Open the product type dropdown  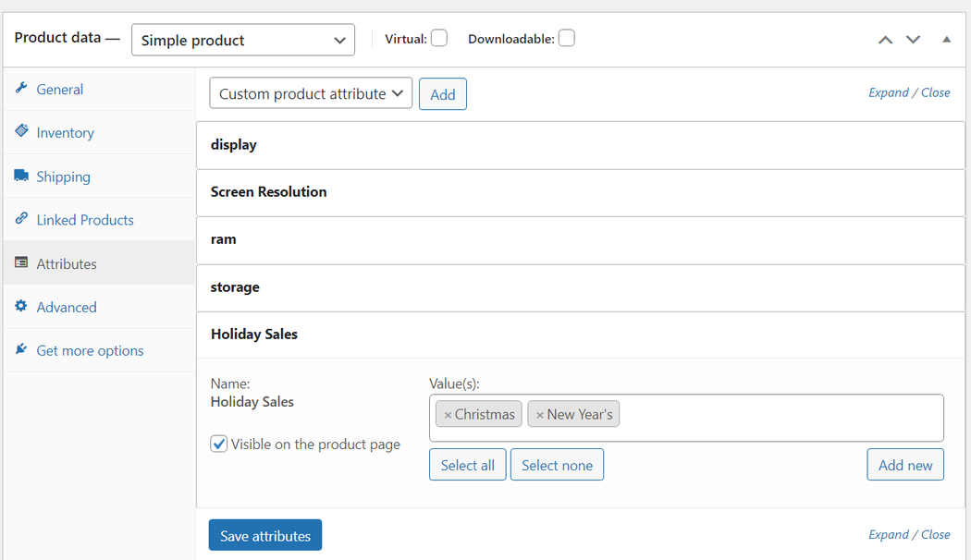[242, 40]
